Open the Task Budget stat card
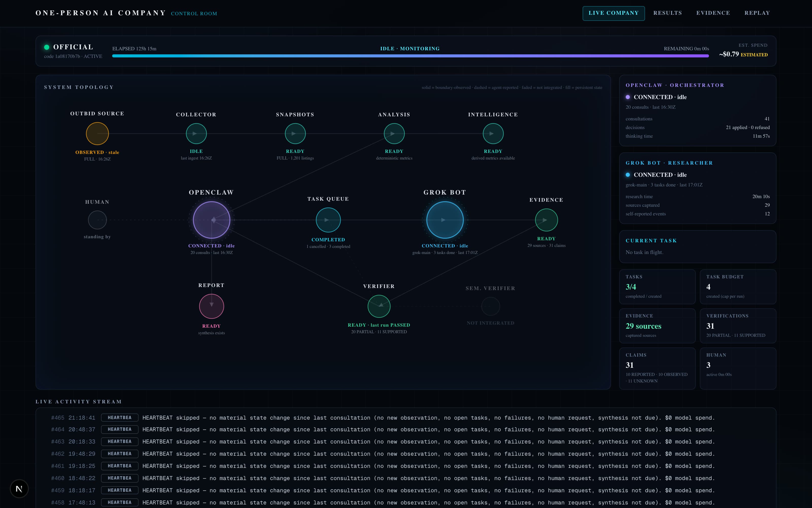The height and width of the screenshot is (508, 812). pos(738,287)
